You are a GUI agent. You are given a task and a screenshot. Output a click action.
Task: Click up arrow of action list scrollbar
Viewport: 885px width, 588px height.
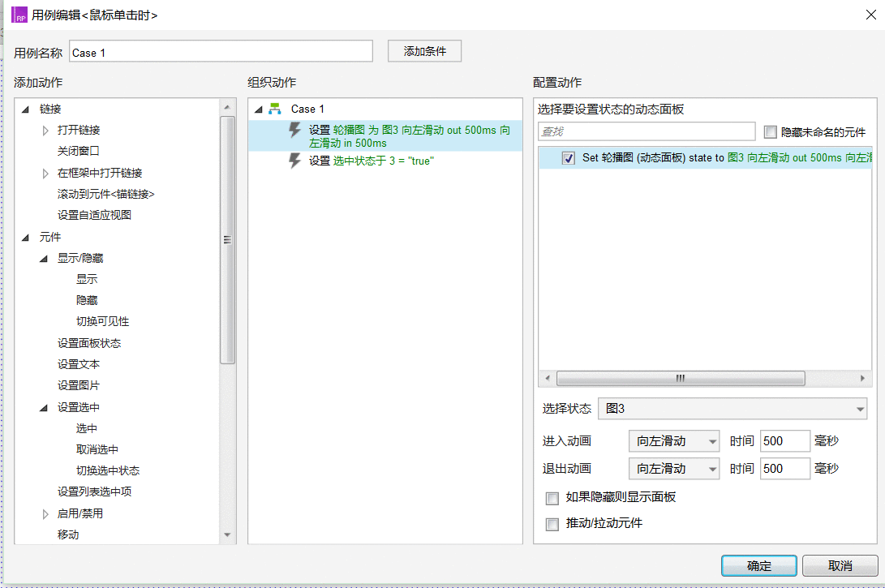point(227,107)
